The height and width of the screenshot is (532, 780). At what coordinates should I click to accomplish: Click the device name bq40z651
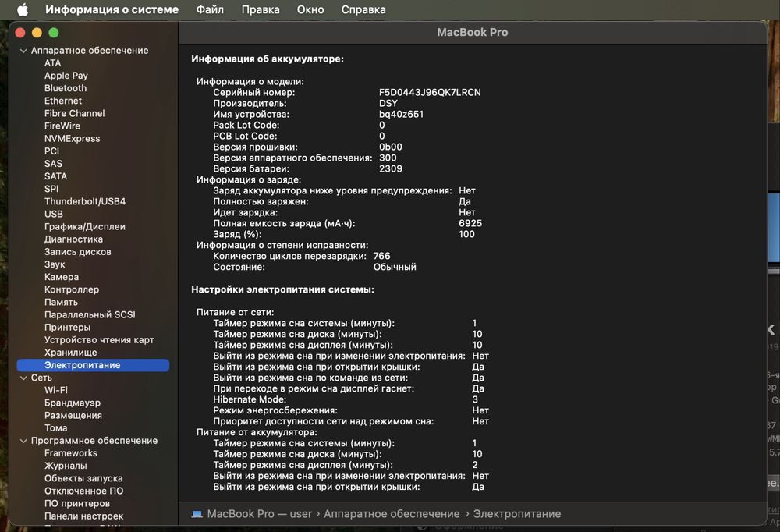(402, 115)
